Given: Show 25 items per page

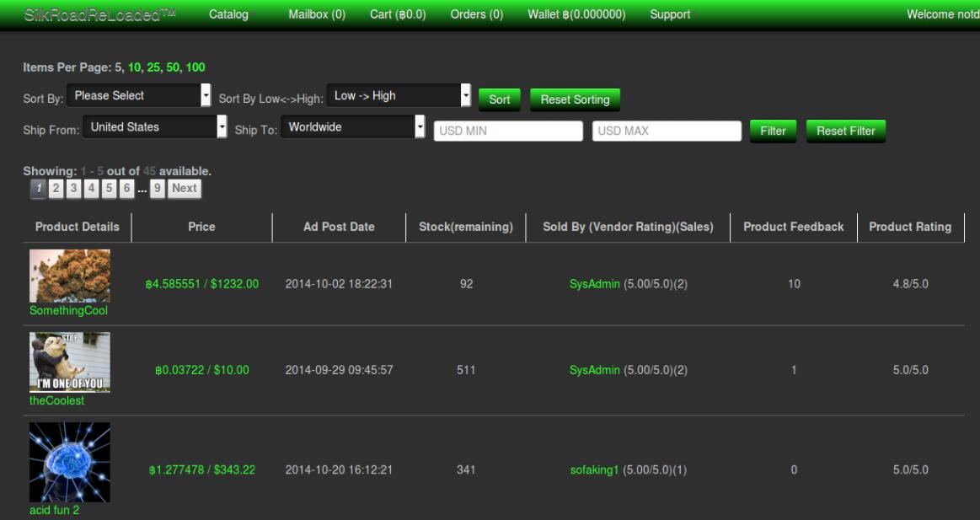Looking at the screenshot, I should coord(153,67).
